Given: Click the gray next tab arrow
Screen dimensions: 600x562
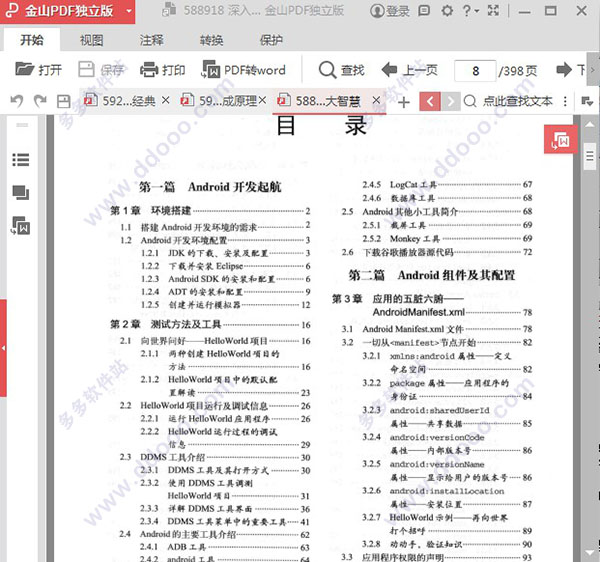Looking at the screenshot, I should click(450, 101).
